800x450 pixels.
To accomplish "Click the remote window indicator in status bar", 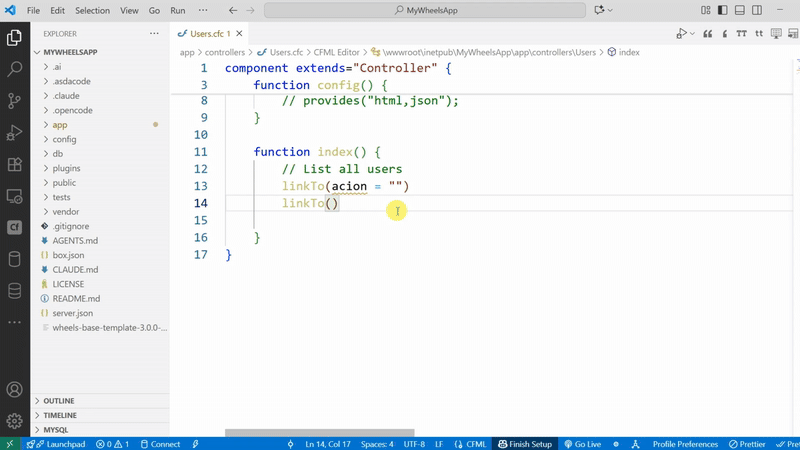I will (10, 444).
